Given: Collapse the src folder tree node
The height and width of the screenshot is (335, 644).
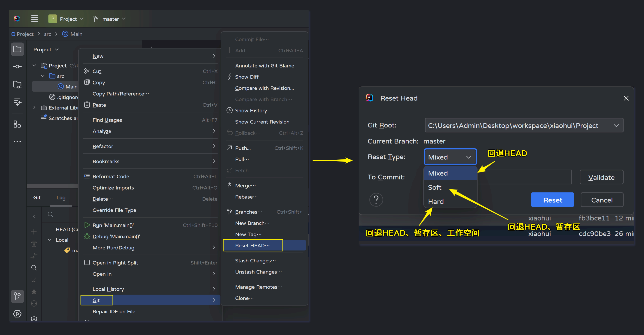Looking at the screenshot, I should tap(43, 76).
